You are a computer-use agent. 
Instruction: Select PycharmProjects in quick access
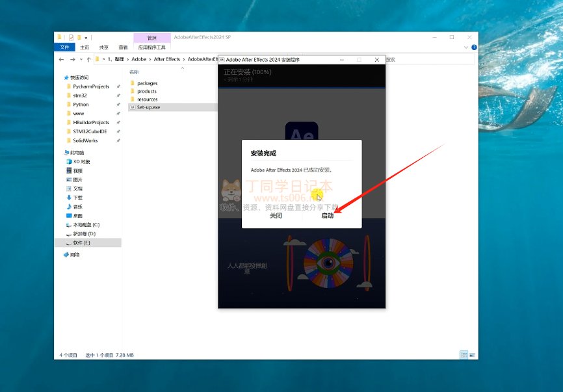pos(91,86)
